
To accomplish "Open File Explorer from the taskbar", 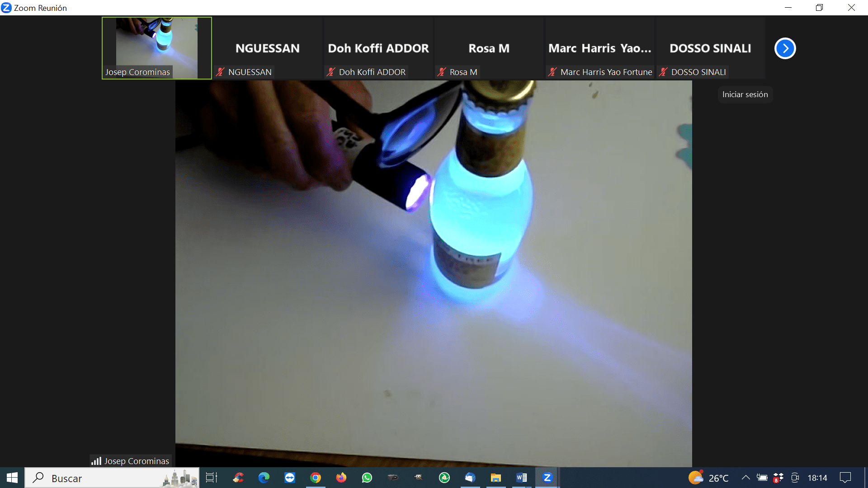I will (x=496, y=478).
